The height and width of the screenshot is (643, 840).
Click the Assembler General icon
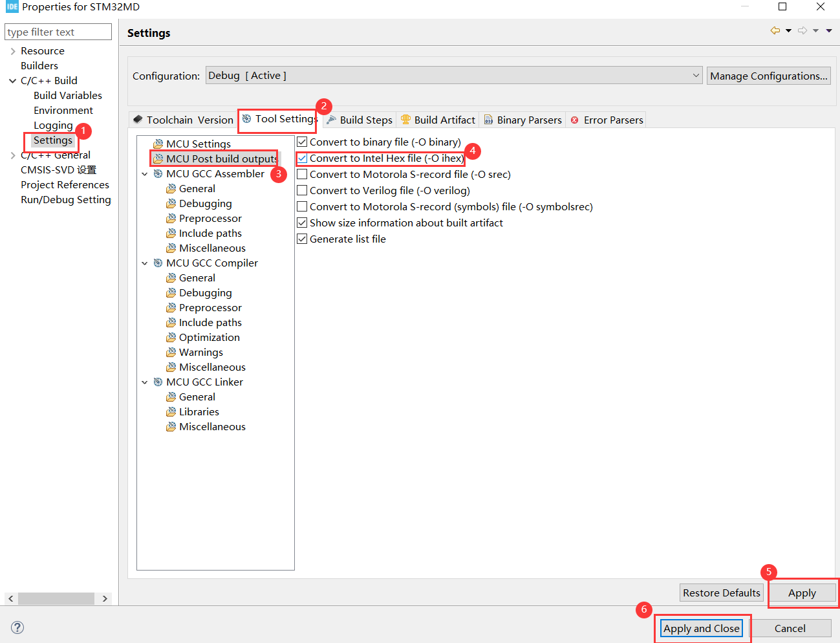(171, 188)
